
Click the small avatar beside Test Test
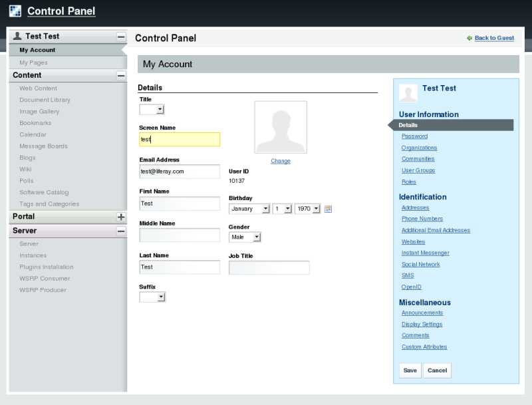[x=408, y=93]
